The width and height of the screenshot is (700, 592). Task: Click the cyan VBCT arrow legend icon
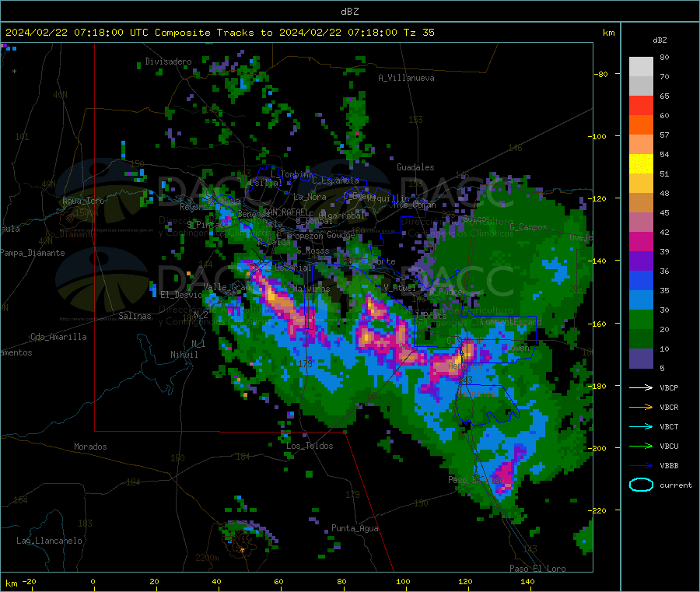click(641, 427)
